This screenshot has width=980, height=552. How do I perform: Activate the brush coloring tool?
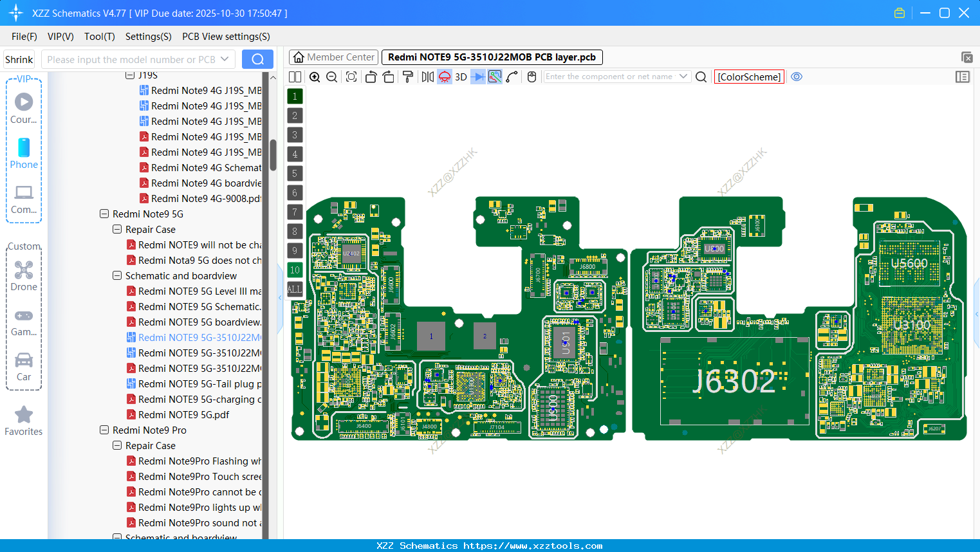[407, 77]
